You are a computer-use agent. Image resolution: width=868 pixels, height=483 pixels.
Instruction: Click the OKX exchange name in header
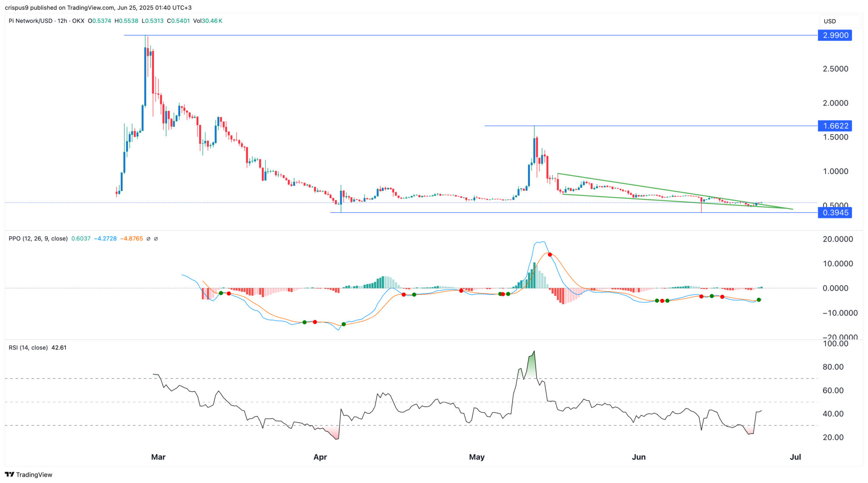pyautogui.click(x=78, y=21)
